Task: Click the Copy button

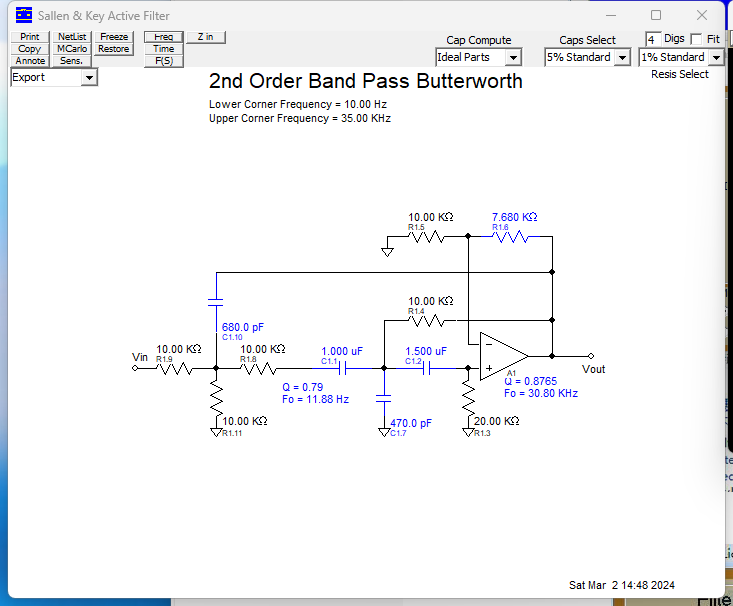Action: 30,49
